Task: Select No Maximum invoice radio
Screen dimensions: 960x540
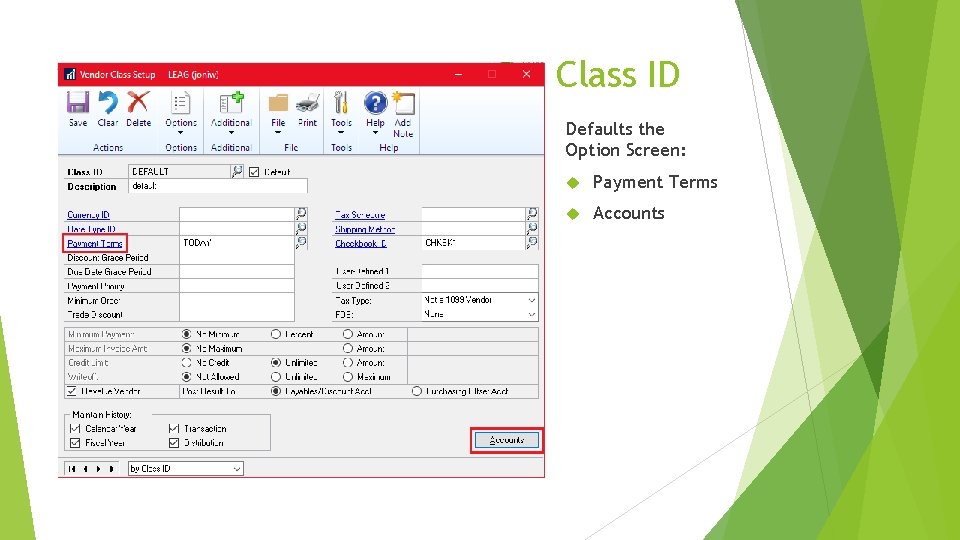Action: coord(186,348)
